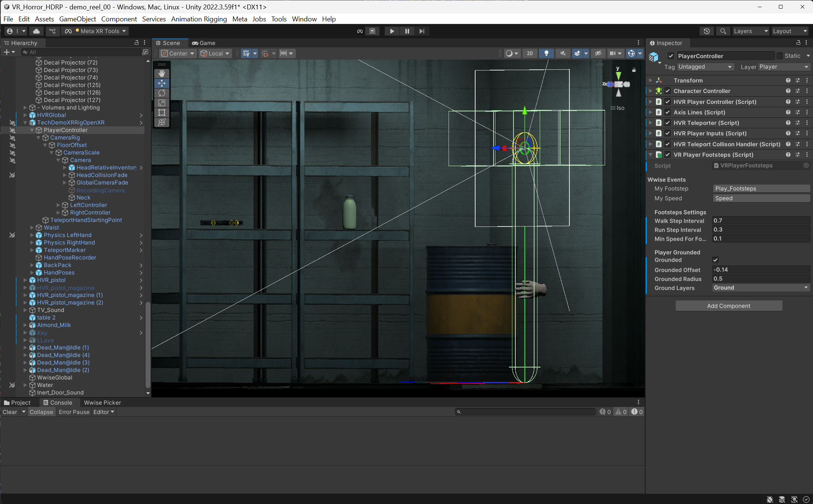Click Clear in the Console
Image resolution: width=813 pixels, height=504 pixels.
tap(10, 412)
